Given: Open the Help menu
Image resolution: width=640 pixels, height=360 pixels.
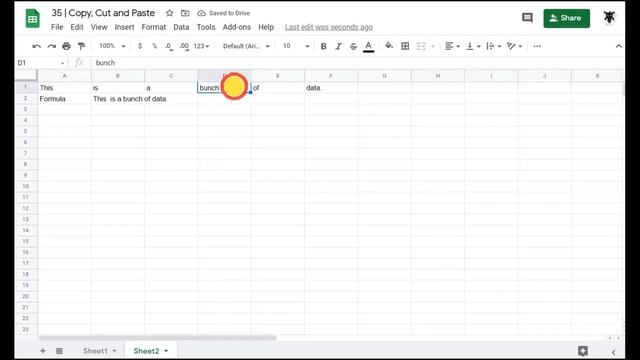Looking at the screenshot, I should coord(266,27).
